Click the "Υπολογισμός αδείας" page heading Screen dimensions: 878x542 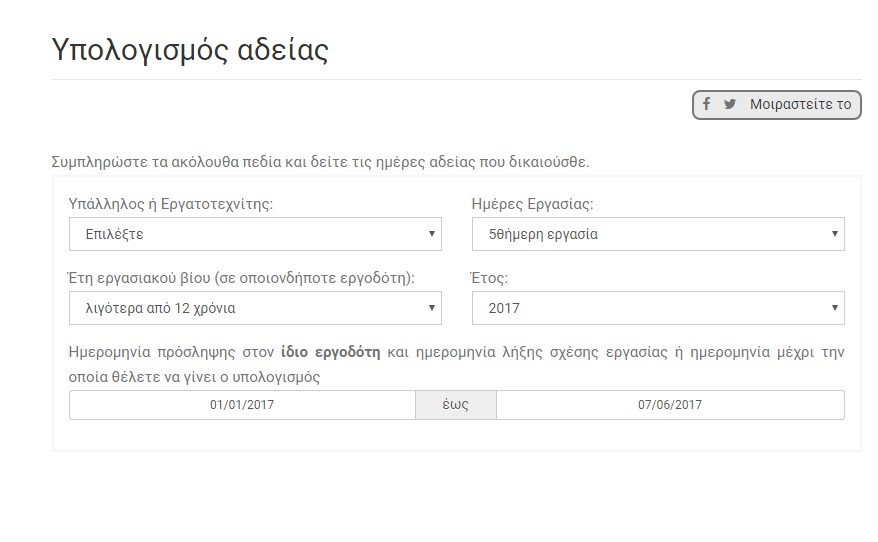[190, 49]
